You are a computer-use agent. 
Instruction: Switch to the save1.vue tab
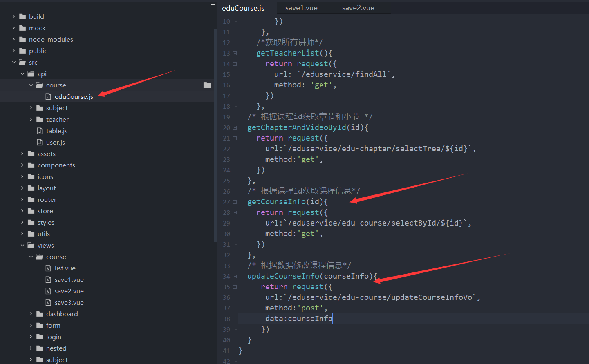[x=301, y=8]
